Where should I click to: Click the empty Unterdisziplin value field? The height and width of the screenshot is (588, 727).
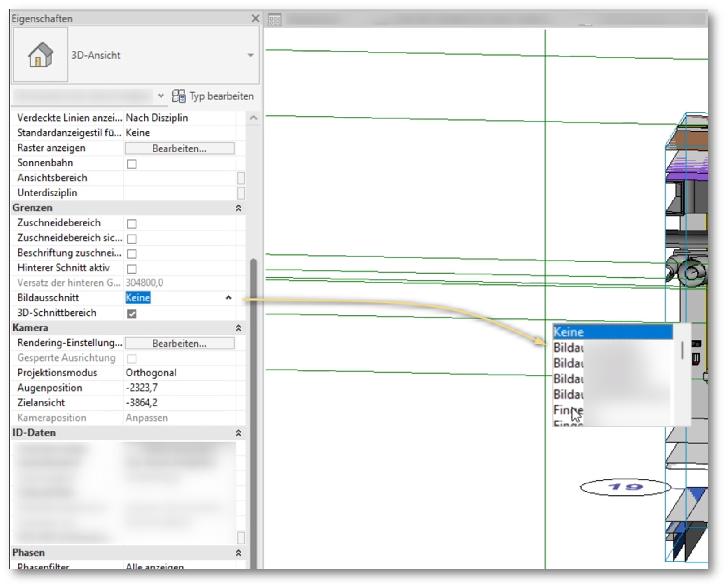(180, 193)
